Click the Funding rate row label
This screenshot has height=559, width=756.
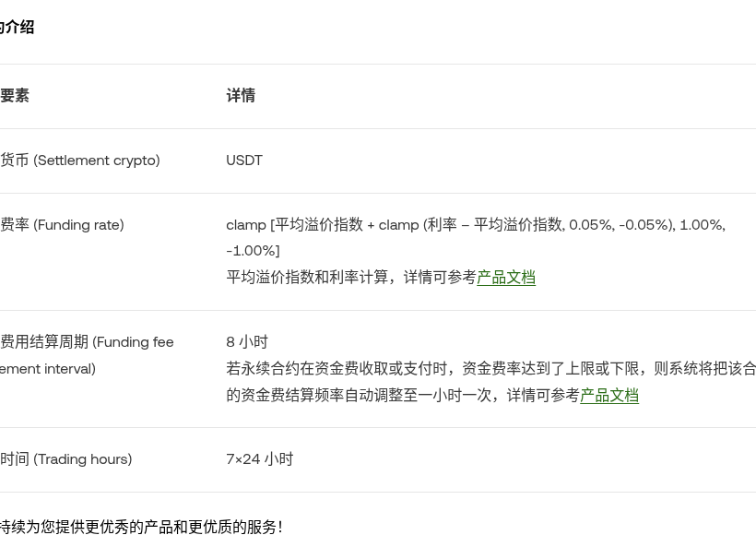[x=62, y=225]
